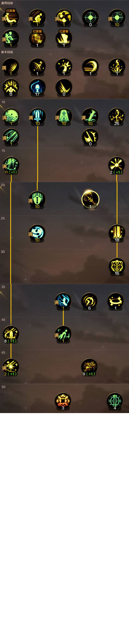Select the music note skill with 11 (+1)
The height and width of the screenshot is (644, 129).
11,165
